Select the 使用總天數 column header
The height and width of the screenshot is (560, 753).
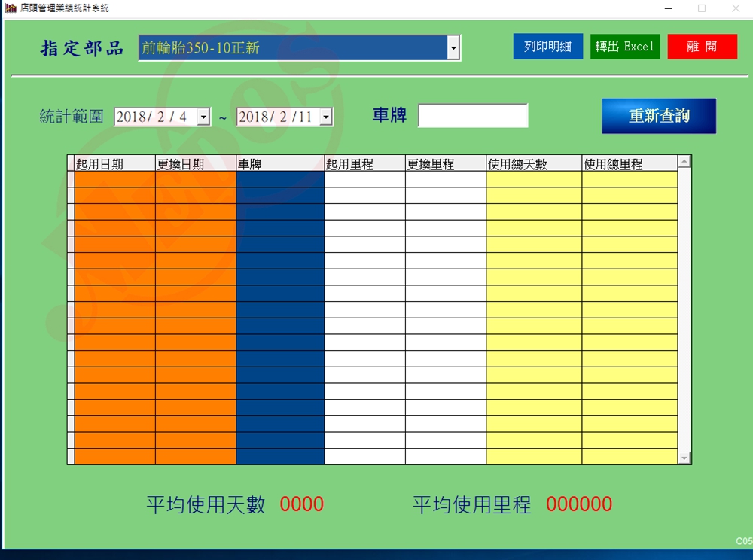coord(533,163)
